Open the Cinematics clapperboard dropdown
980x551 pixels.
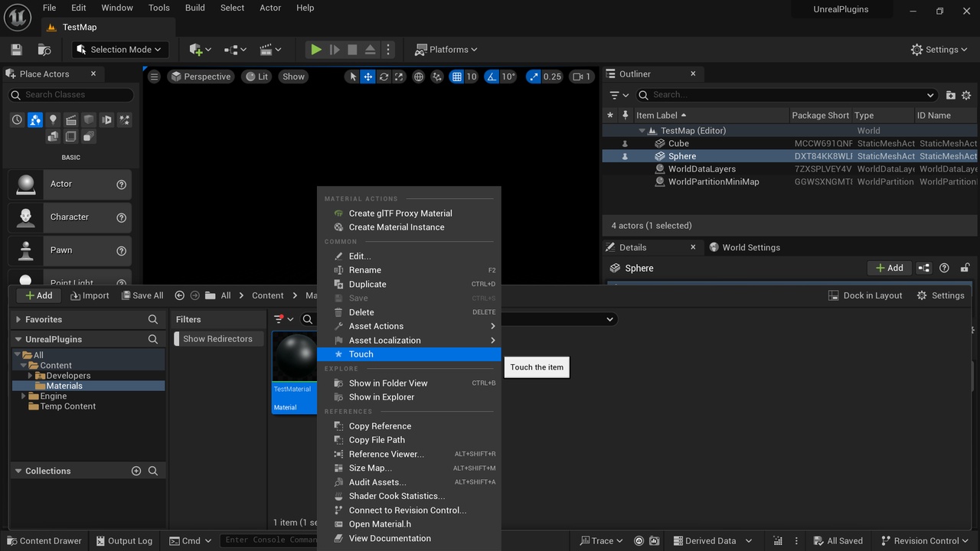(270, 50)
